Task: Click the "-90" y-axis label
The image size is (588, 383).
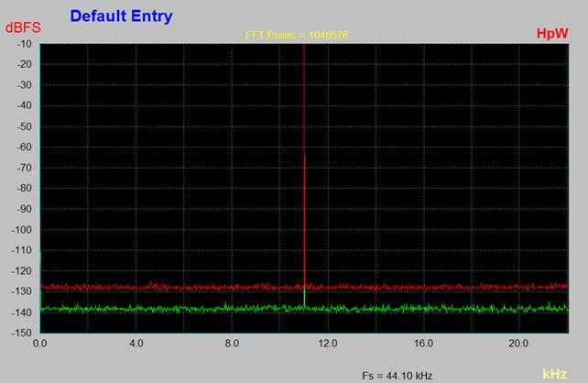Action: [x=25, y=209]
